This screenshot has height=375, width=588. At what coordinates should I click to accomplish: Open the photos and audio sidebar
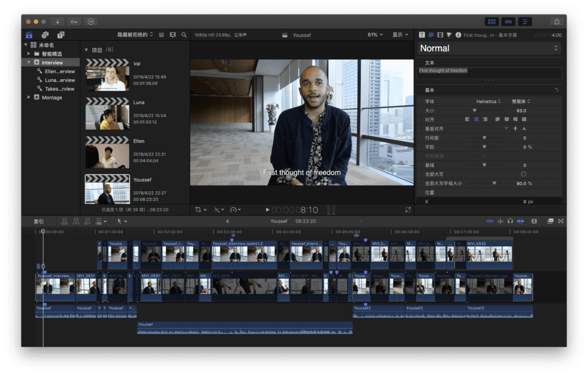(x=45, y=35)
